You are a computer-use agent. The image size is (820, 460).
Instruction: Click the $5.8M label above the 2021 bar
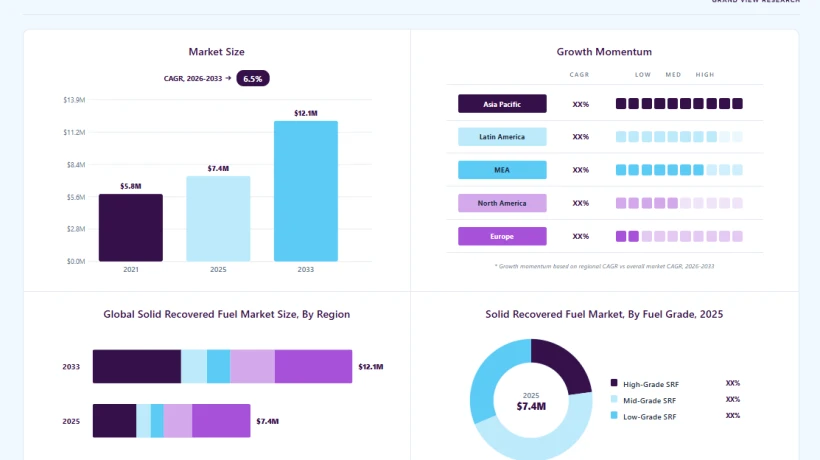(131, 186)
